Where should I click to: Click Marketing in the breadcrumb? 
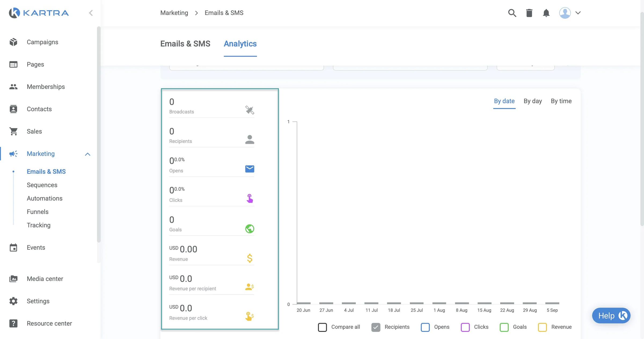tap(174, 13)
